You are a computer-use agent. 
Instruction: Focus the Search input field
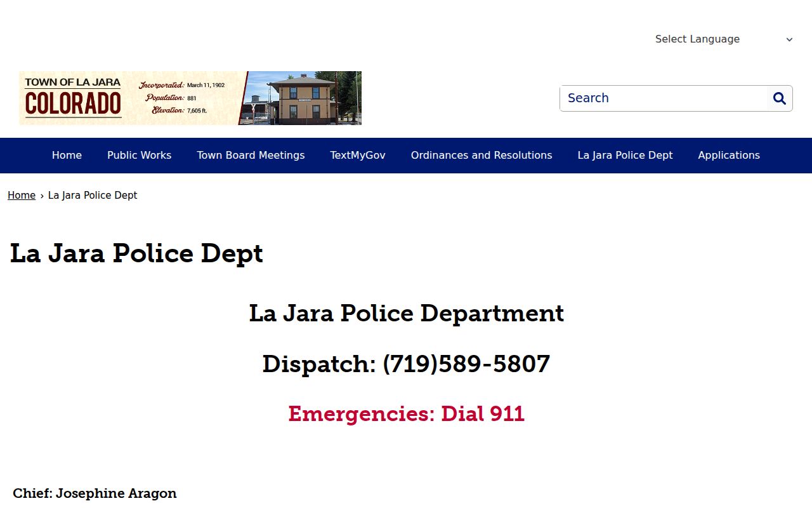(x=664, y=98)
